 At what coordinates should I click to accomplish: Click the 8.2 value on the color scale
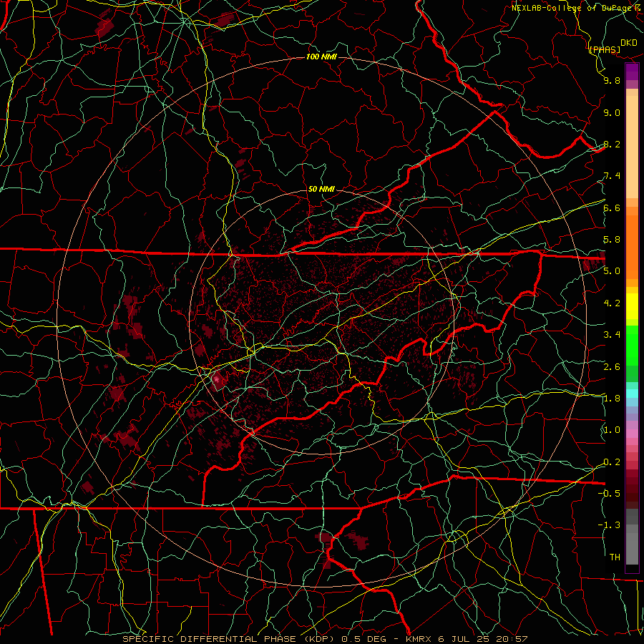tap(612, 144)
